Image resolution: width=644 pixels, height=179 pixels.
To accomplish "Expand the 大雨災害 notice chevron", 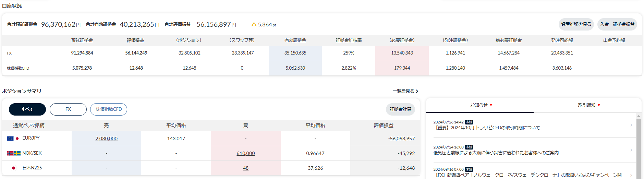I will point(631,150).
